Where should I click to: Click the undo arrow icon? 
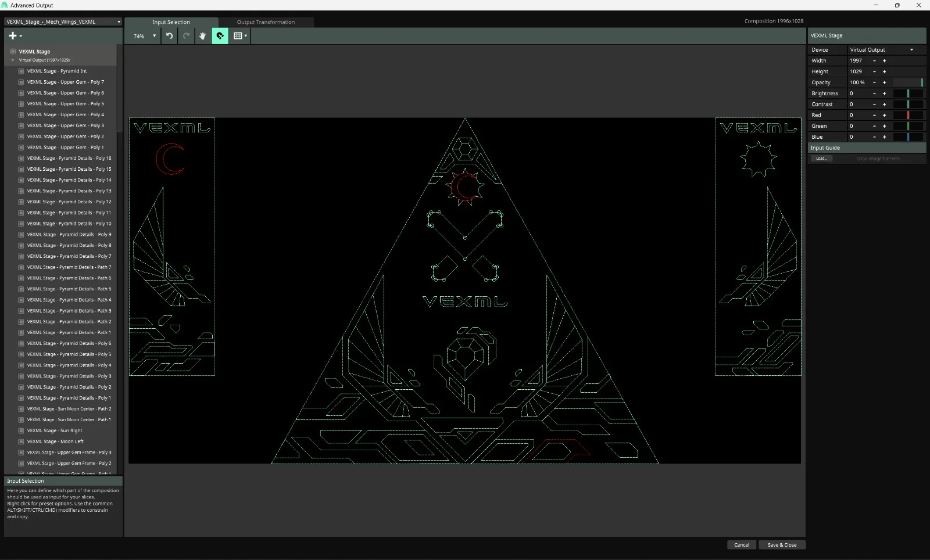pyautogui.click(x=169, y=36)
